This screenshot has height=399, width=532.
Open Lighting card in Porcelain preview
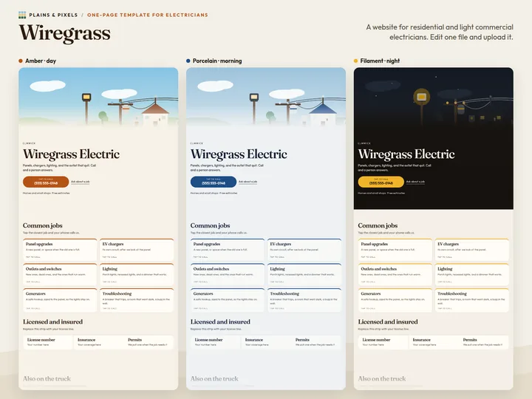click(x=304, y=274)
